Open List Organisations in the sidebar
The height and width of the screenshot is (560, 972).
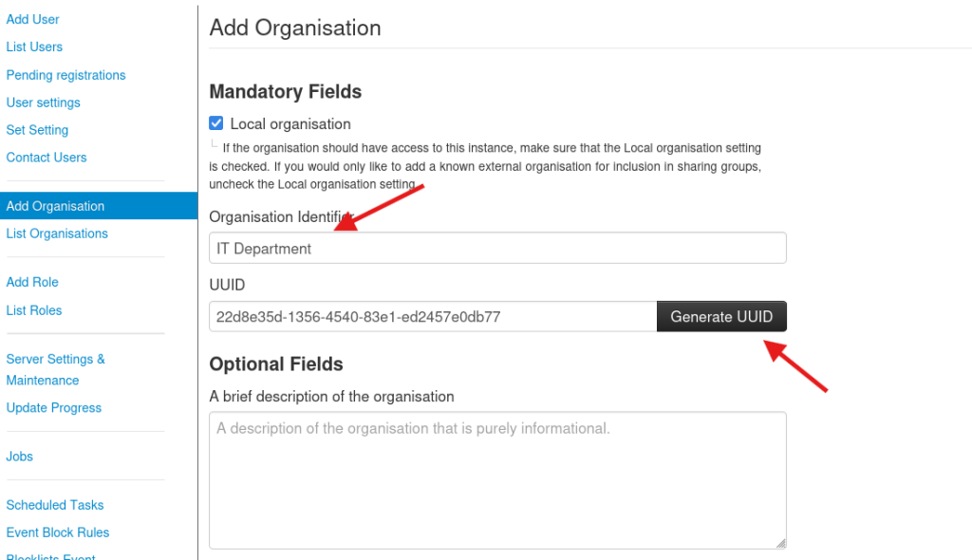tap(57, 233)
